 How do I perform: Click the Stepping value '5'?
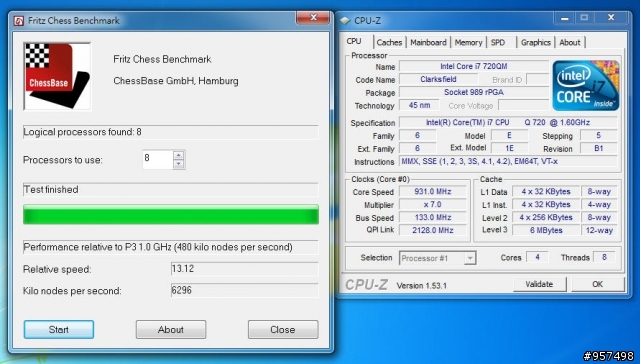point(599,135)
